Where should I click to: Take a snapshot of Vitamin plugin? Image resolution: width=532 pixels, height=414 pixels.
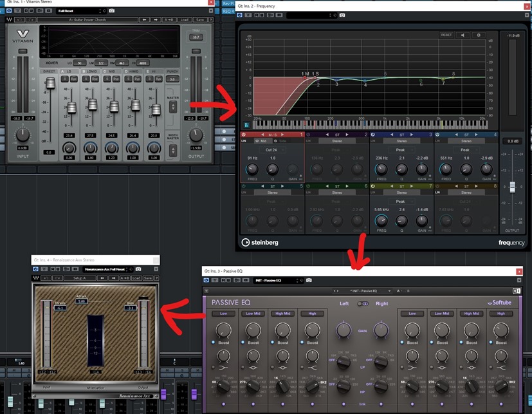tap(112, 11)
